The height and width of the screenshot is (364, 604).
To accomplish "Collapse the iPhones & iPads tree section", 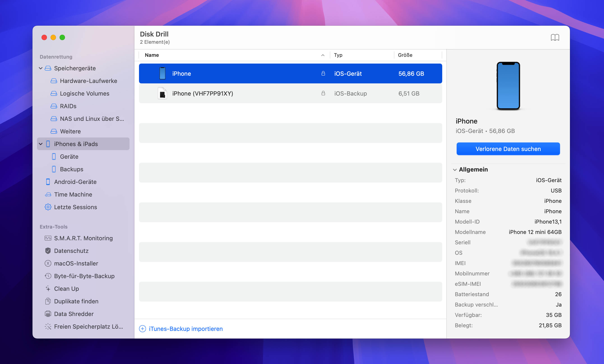I will (x=40, y=144).
